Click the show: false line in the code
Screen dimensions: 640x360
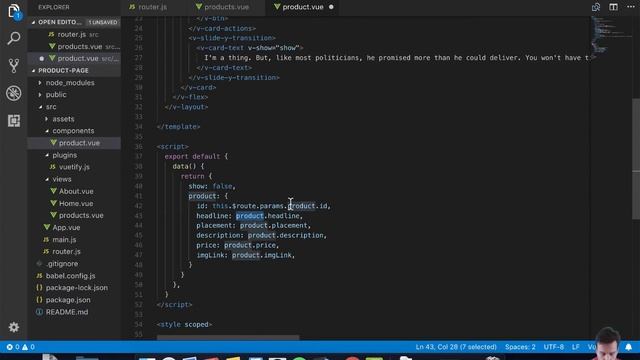[212, 186]
